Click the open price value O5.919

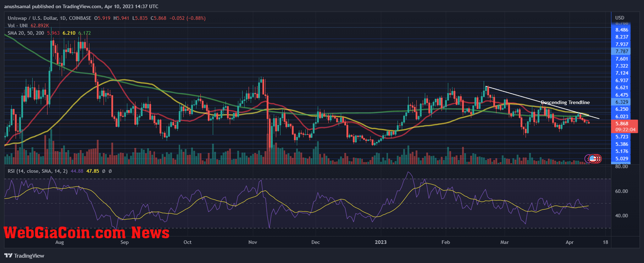[x=102, y=18]
